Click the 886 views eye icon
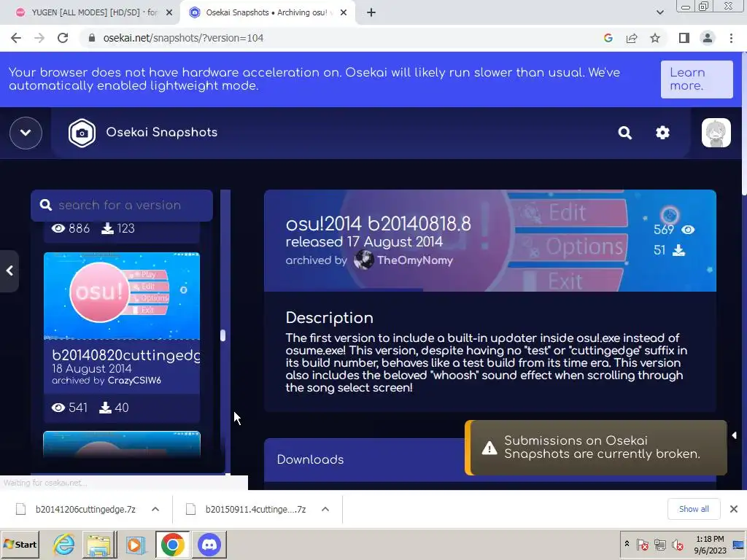The width and height of the screenshot is (747, 560). 58,228
